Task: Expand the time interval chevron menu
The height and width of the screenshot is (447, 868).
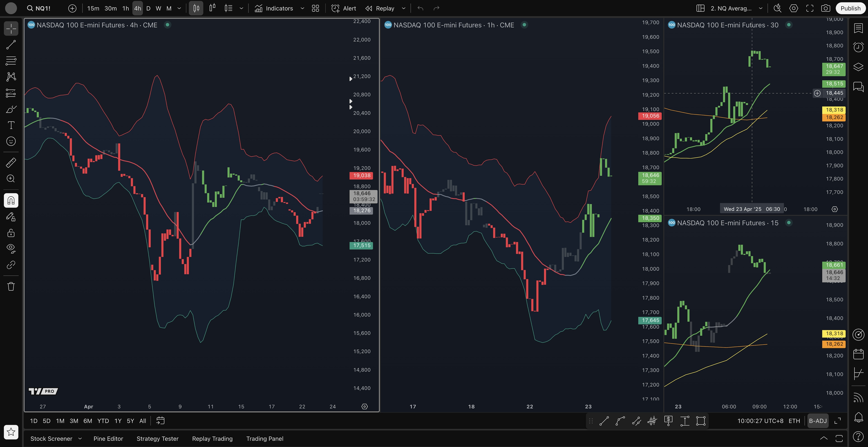Action: click(x=179, y=8)
